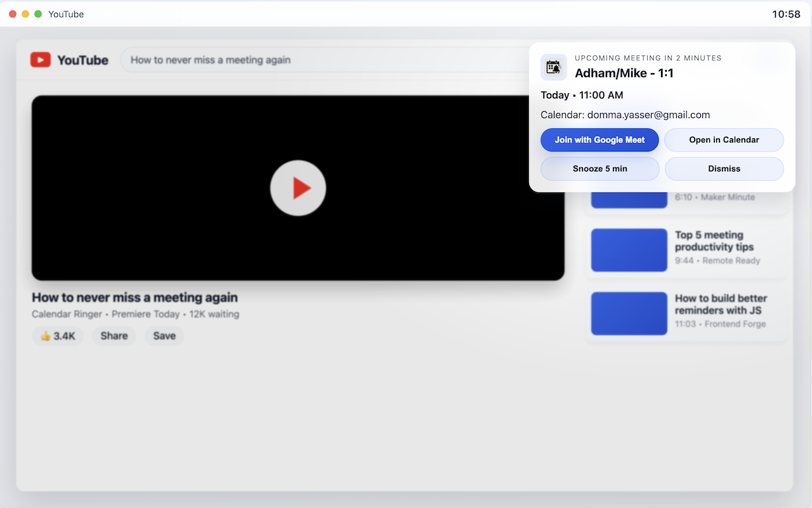812x508 pixels.
Task: Click the YouTube logo icon
Action: [41, 60]
